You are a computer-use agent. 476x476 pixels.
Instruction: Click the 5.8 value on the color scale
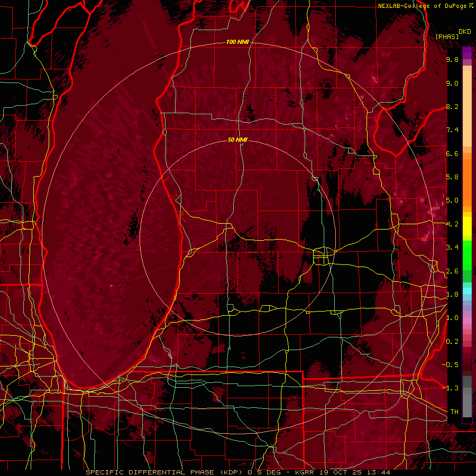pyautogui.click(x=452, y=177)
